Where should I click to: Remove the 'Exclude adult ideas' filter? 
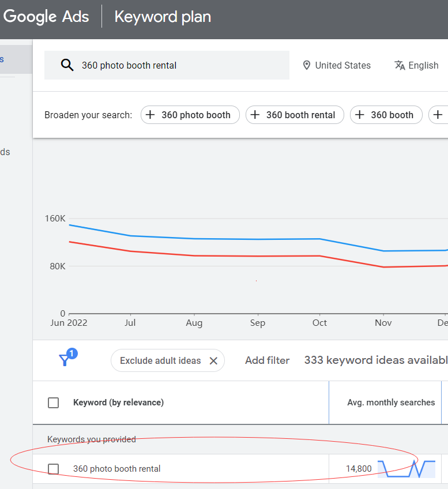[x=213, y=361]
